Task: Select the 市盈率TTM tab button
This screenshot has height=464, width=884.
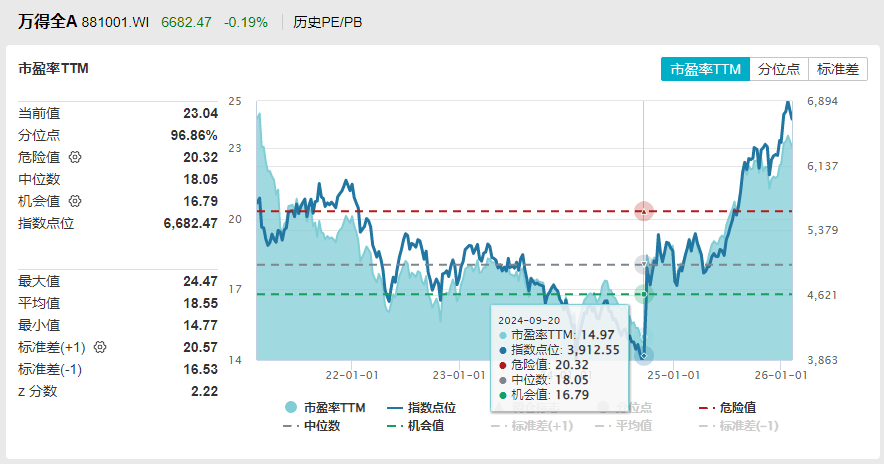Action: click(705, 69)
